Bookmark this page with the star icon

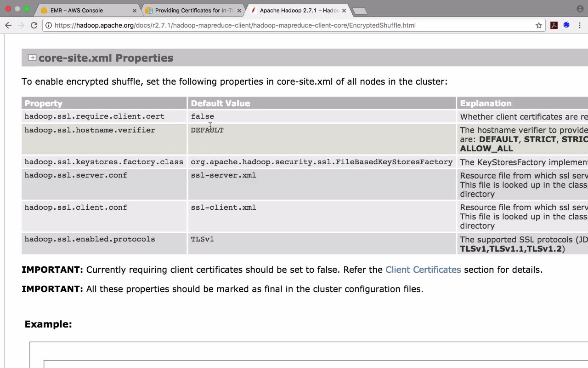(539, 25)
